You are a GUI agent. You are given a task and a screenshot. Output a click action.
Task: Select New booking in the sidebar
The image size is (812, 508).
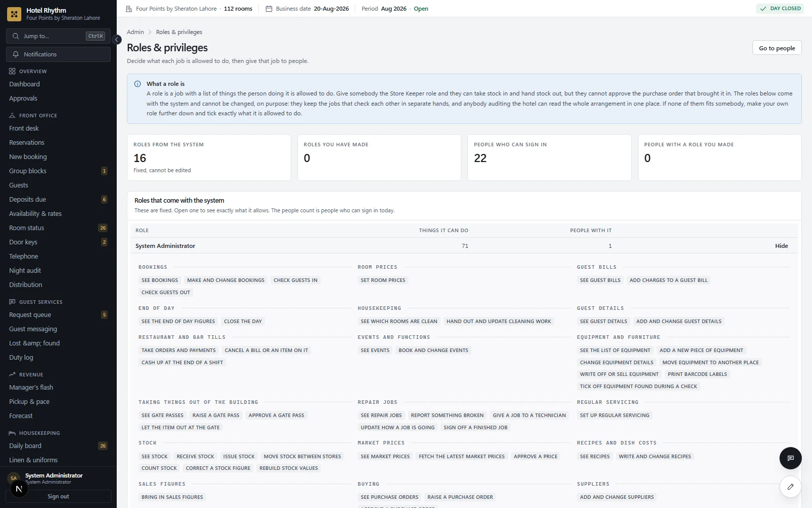(x=58, y=157)
